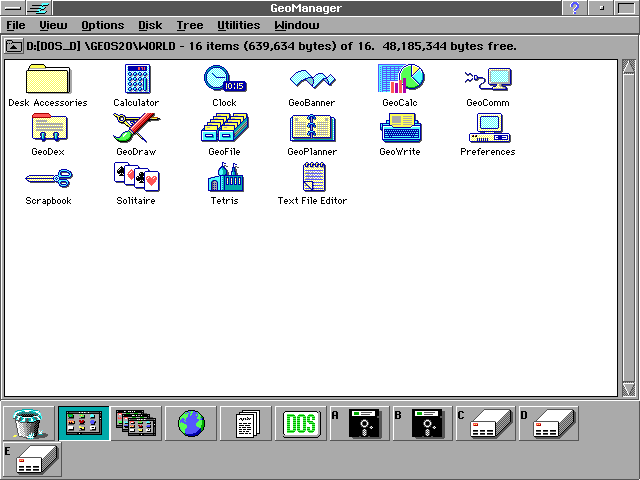
Task: Open the Utilities menu
Action: pos(239,25)
